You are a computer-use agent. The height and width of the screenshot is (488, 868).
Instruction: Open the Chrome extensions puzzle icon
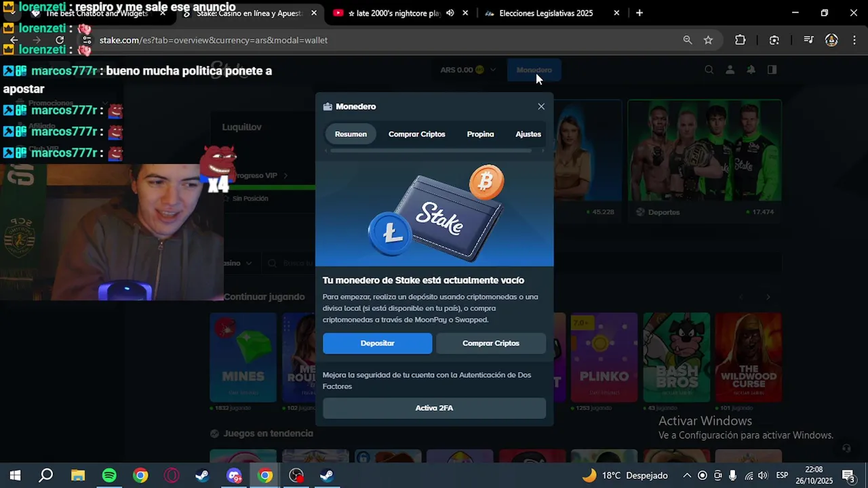click(741, 40)
